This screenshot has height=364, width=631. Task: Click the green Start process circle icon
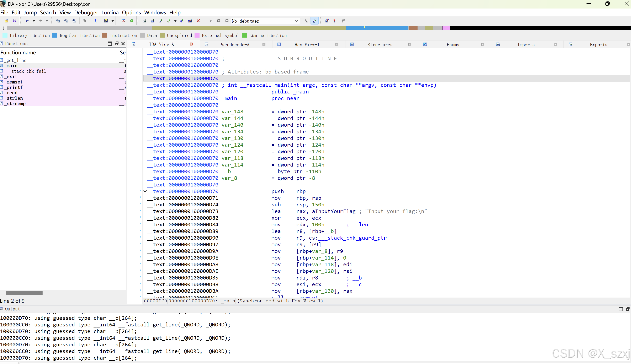tap(132, 21)
